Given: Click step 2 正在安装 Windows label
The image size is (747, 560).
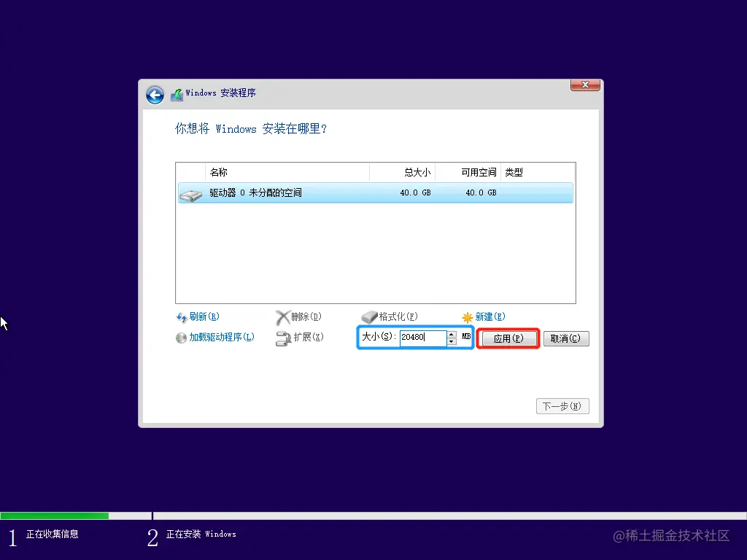Looking at the screenshot, I should tap(201, 534).
